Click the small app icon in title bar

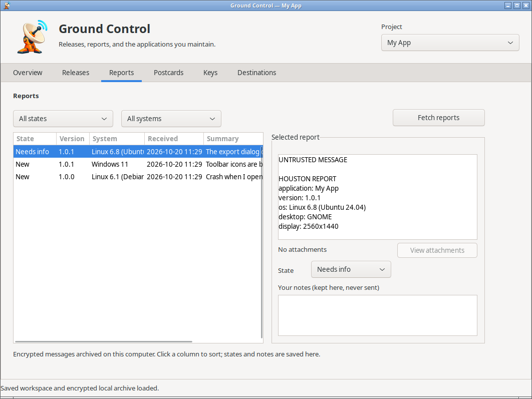pyautogui.click(x=7, y=6)
